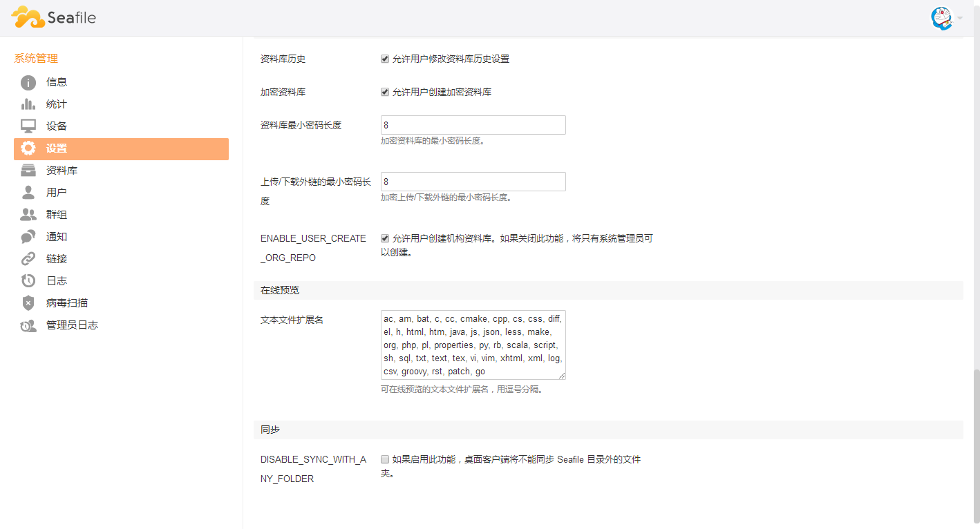Expand dropdown arrow beside user avatar
Viewport: 980px width, 529px height.
[960, 19]
